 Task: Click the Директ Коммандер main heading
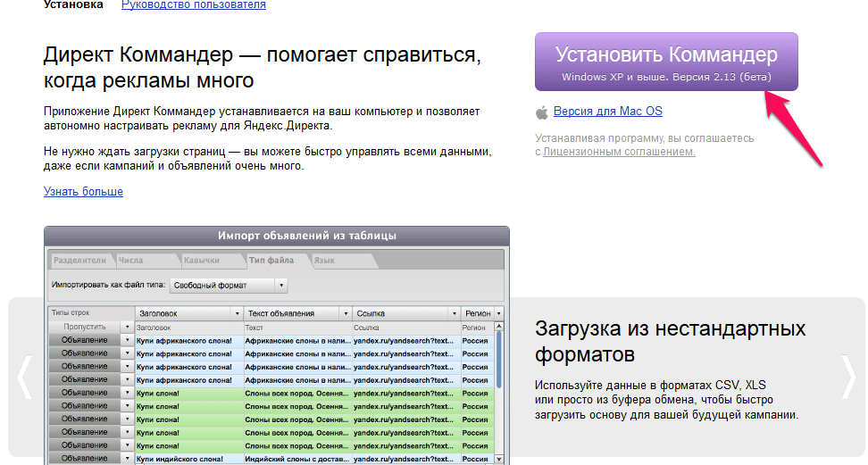[263, 68]
